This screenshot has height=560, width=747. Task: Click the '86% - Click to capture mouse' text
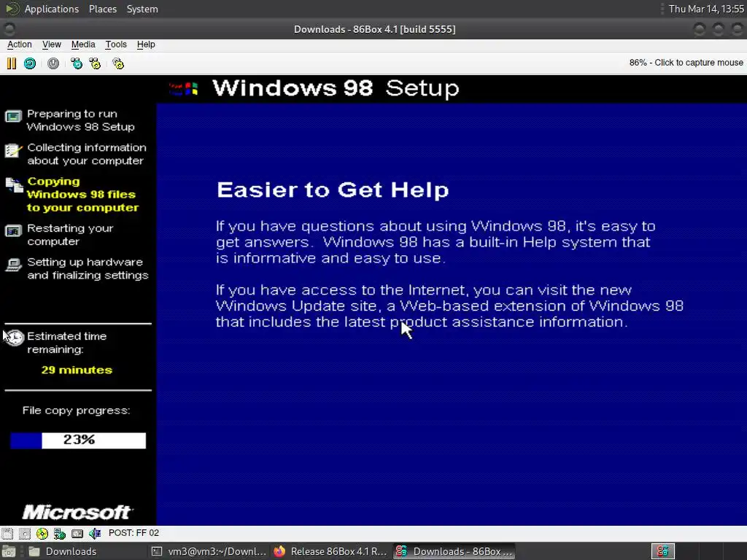(x=686, y=63)
